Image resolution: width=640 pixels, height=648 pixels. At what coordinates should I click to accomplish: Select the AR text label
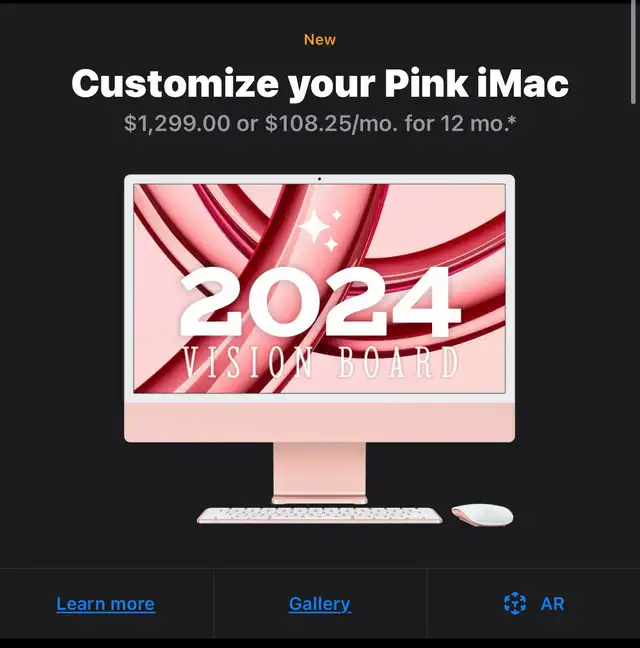(x=552, y=604)
